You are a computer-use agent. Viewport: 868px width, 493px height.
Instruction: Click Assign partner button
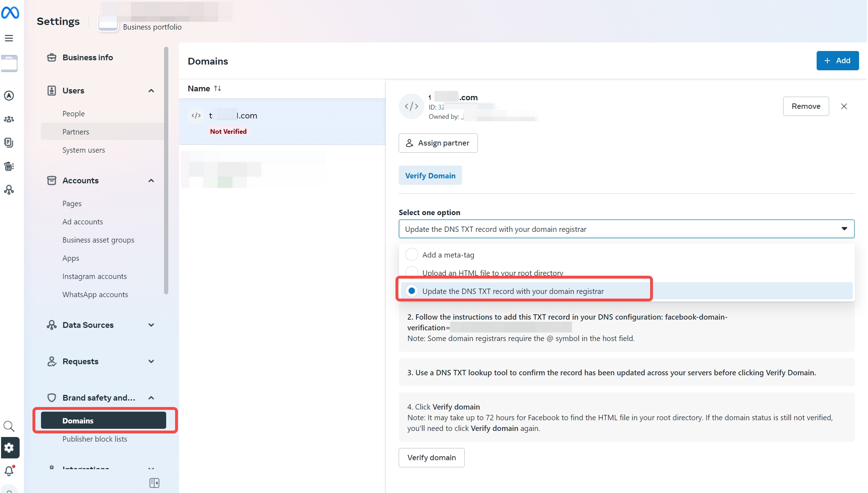438,143
